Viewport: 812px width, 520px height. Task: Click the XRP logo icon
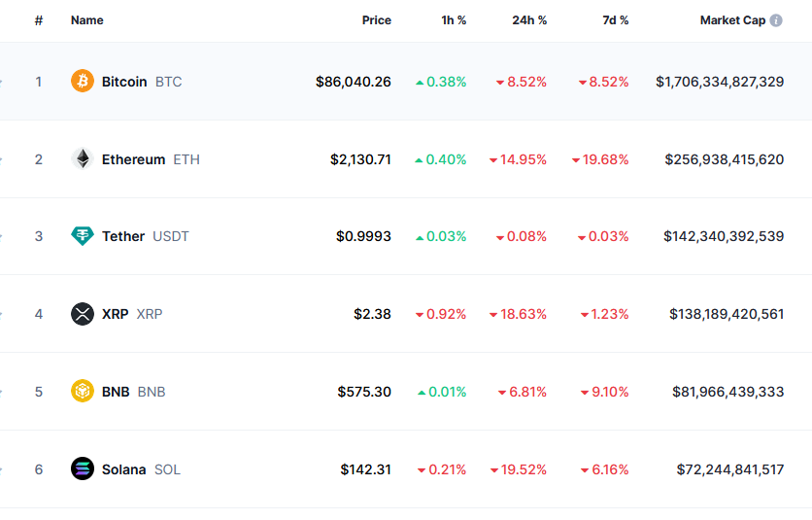[83, 314]
